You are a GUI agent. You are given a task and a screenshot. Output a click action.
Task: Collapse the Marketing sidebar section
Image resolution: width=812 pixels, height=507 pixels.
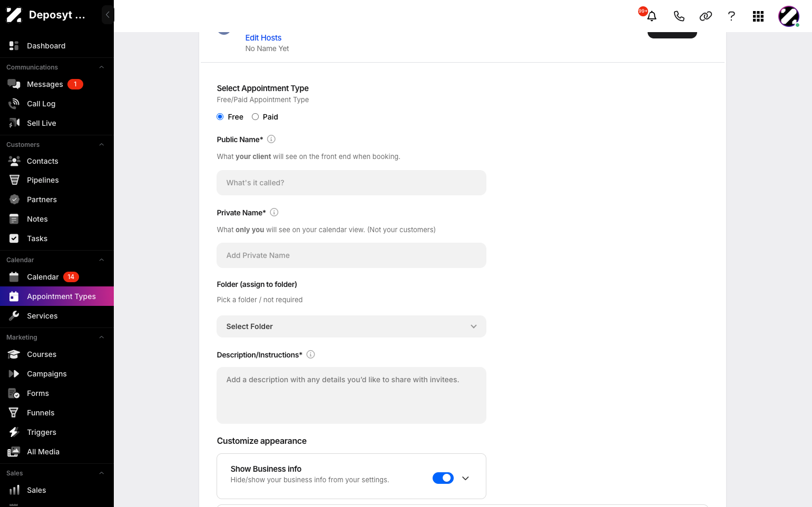pos(102,337)
